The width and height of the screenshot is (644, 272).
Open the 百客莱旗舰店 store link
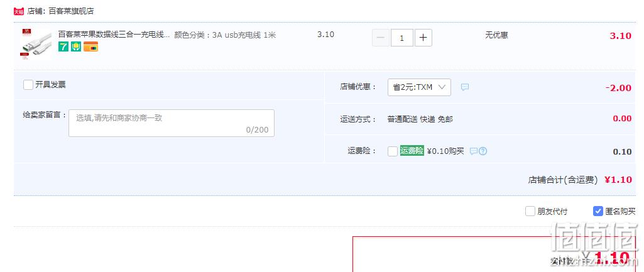[x=71, y=11]
